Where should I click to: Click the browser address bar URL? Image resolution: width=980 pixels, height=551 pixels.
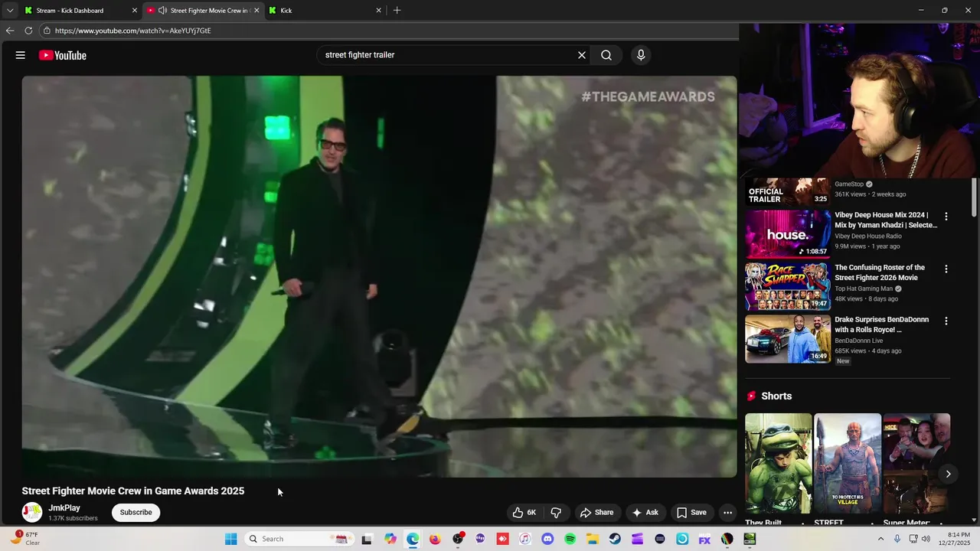(133, 31)
